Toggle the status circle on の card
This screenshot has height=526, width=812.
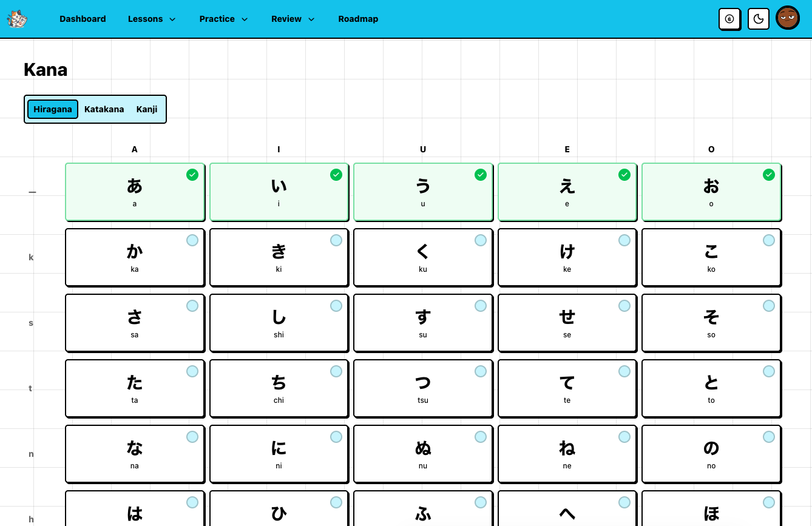pyautogui.click(x=769, y=437)
